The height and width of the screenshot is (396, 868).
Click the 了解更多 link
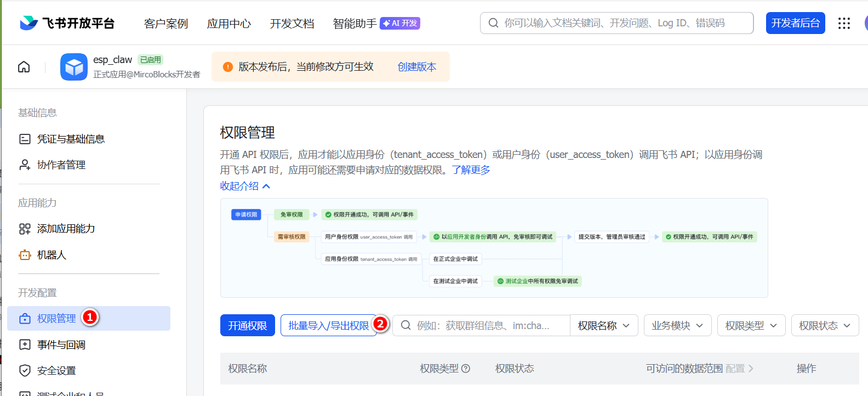(471, 170)
